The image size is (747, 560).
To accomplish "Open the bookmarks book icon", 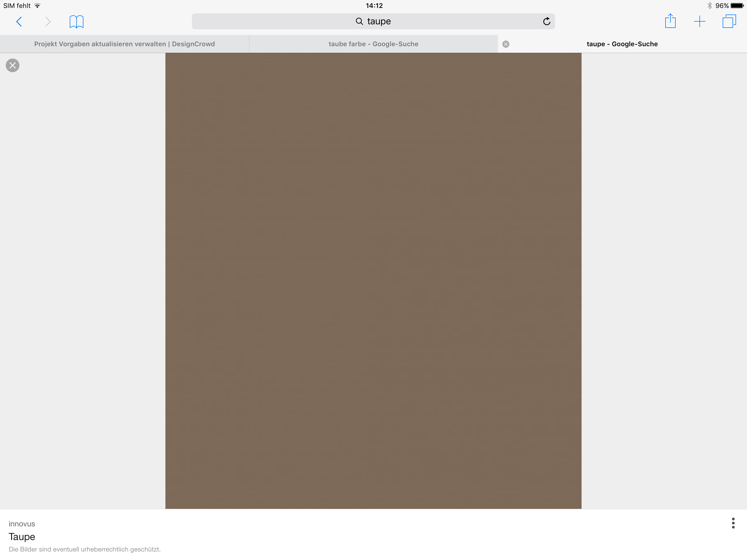I will (76, 22).
